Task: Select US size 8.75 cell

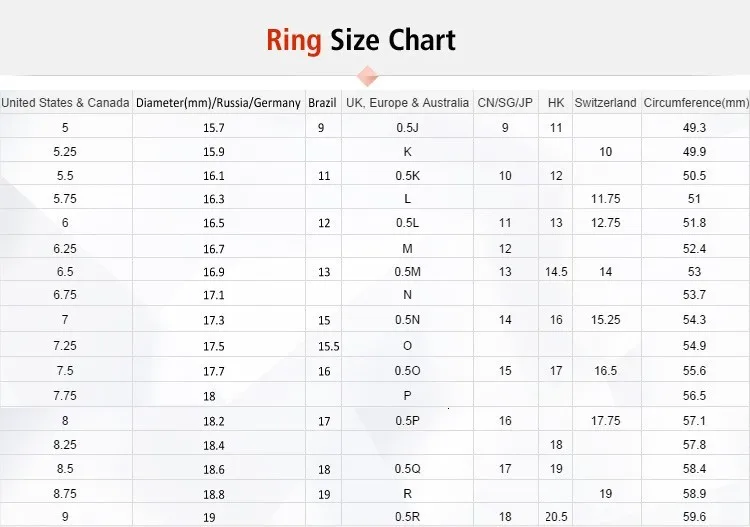Action: coord(66,494)
